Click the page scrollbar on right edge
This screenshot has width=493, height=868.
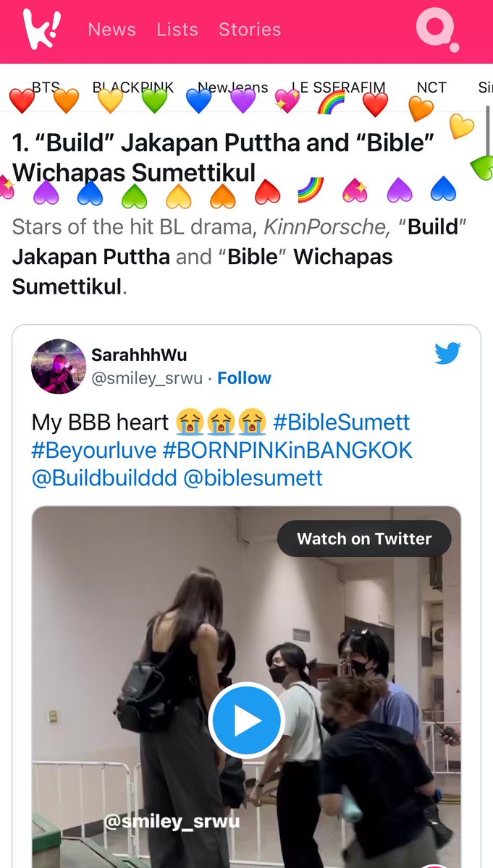488,137
